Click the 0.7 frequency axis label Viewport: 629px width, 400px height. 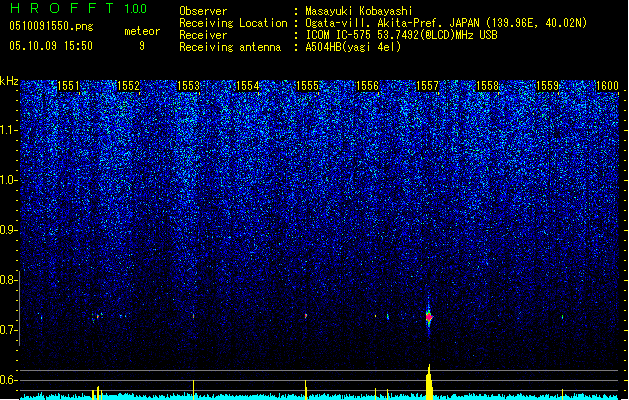[9, 330]
